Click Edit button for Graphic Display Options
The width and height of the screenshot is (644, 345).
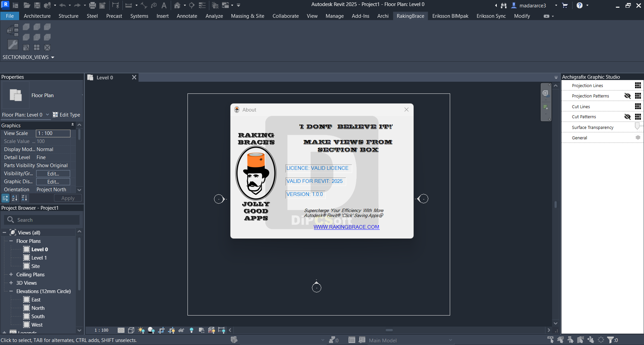[x=53, y=182]
